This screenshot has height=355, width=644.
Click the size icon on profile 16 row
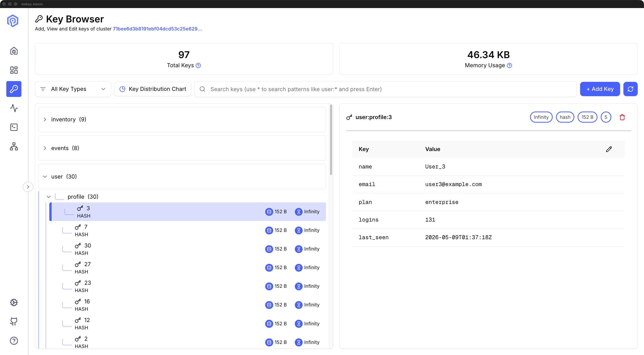(269, 305)
